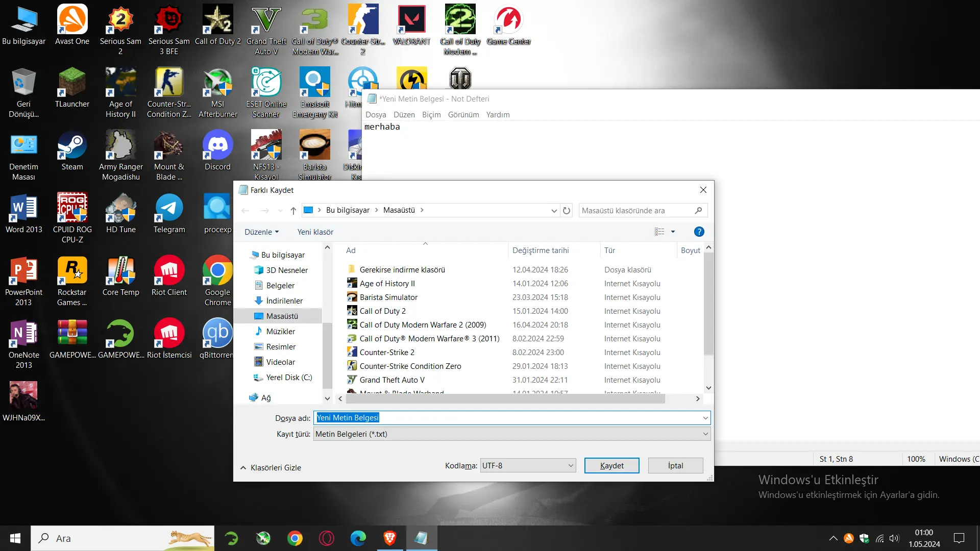Click the Masaüstü klasöründe ara search box

[643, 210]
